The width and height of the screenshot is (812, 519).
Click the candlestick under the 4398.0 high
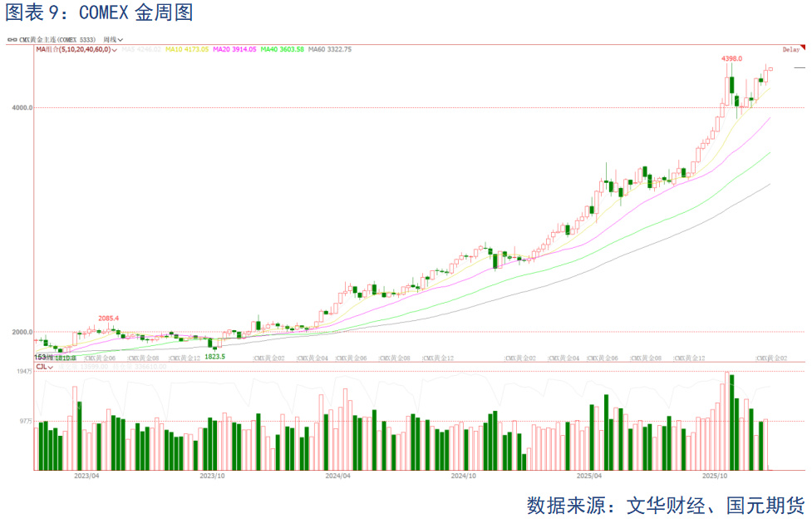coord(731,86)
